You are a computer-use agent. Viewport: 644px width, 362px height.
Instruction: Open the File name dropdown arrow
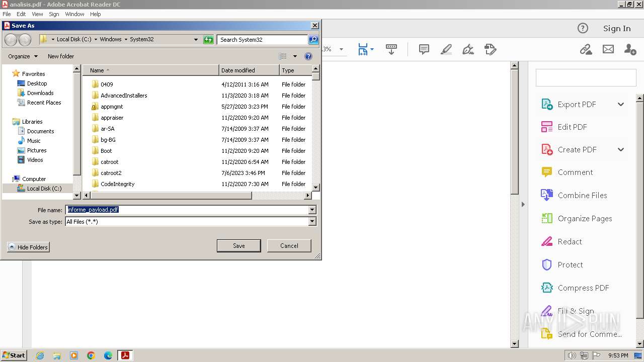312,210
